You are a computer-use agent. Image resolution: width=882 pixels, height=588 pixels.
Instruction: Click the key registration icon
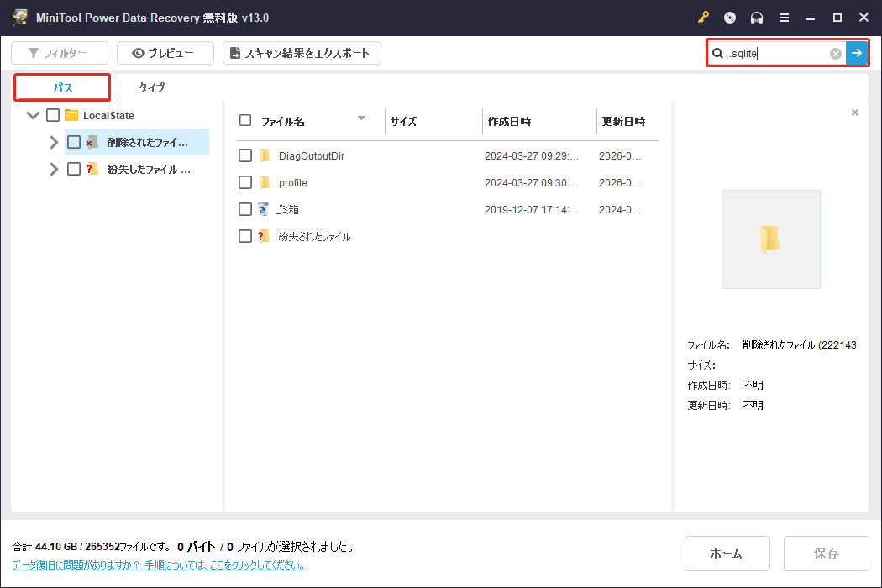[703, 18]
